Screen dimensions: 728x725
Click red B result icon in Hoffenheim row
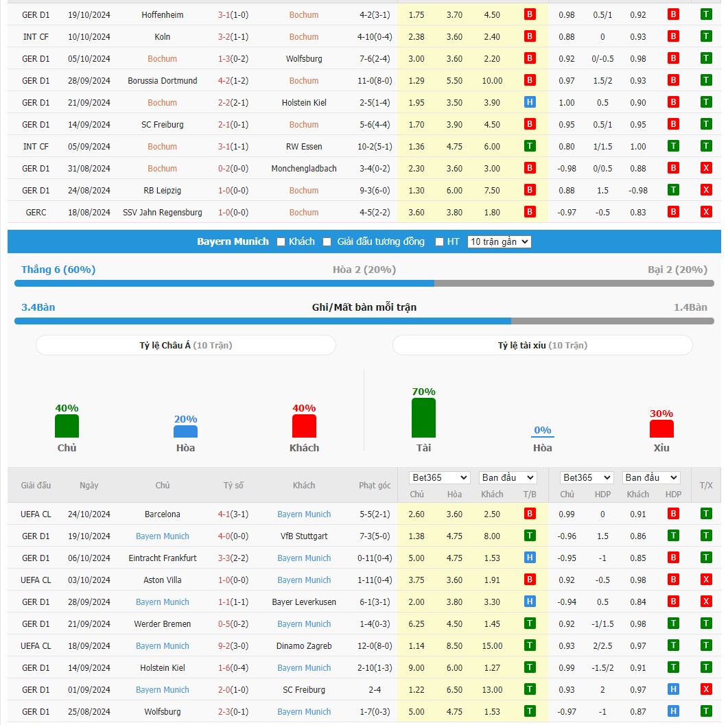(530, 14)
